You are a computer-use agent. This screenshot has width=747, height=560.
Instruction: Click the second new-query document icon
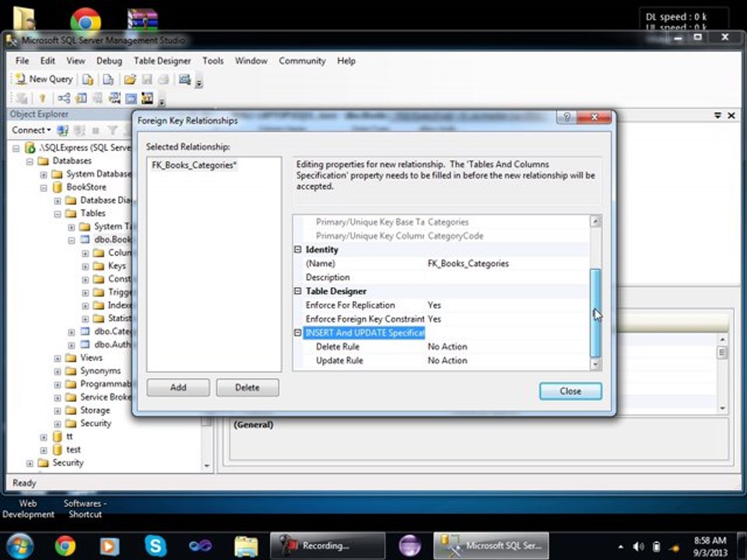click(109, 79)
